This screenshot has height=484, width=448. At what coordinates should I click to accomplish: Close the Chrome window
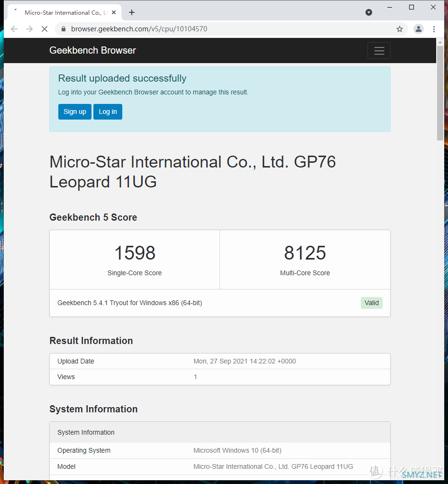click(x=433, y=8)
